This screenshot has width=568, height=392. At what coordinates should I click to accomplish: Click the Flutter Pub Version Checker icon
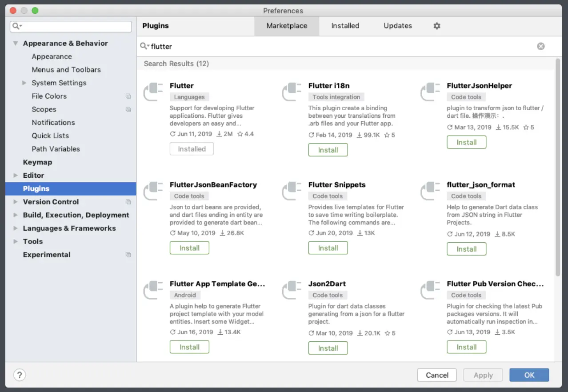pos(431,290)
